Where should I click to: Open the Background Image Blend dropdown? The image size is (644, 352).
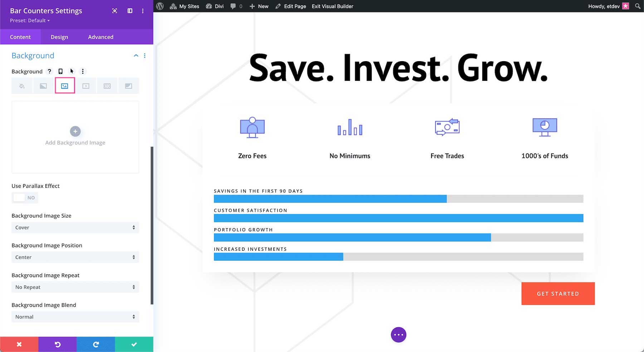pyautogui.click(x=75, y=317)
